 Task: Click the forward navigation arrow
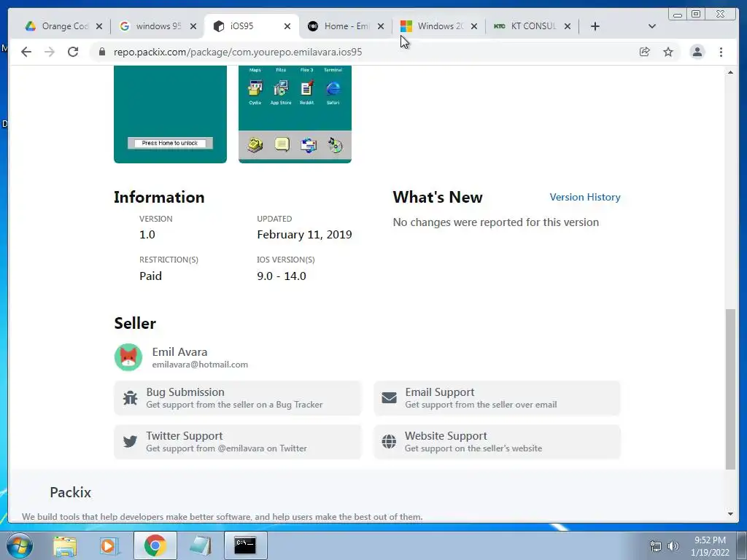click(50, 52)
